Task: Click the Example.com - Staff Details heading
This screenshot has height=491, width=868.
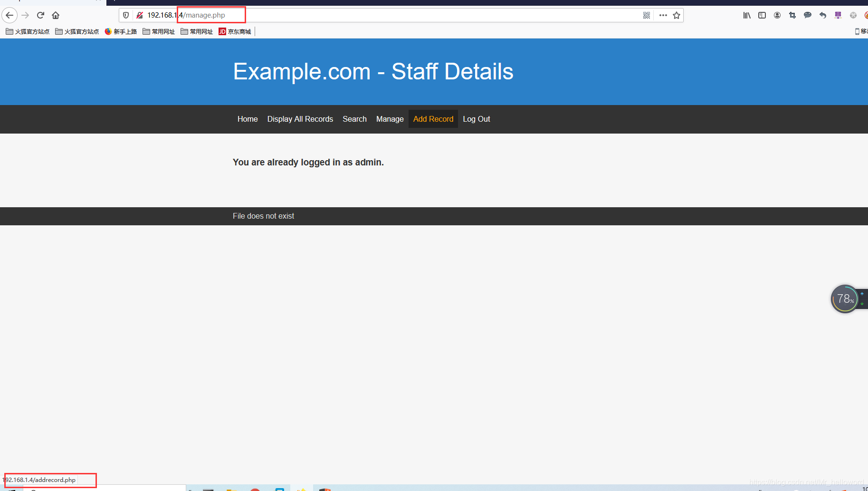Action: click(x=373, y=72)
